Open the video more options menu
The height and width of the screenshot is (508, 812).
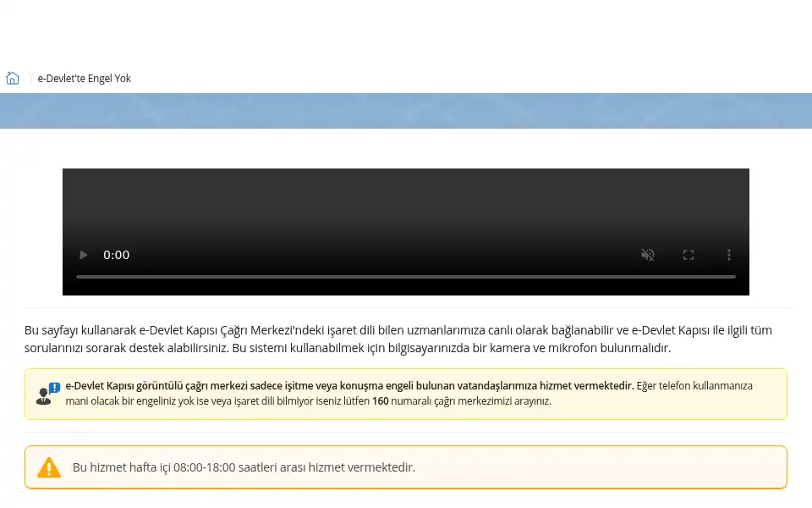click(x=728, y=255)
